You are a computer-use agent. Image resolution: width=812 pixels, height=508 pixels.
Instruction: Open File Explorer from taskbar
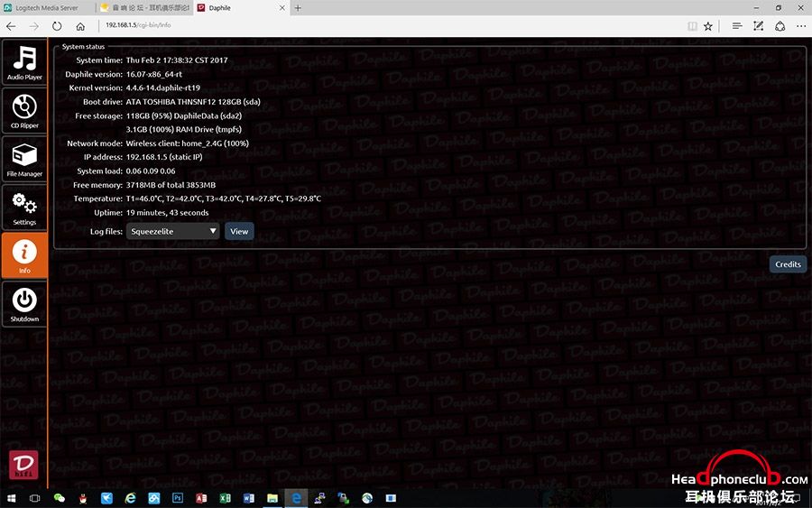pos(272,498)
